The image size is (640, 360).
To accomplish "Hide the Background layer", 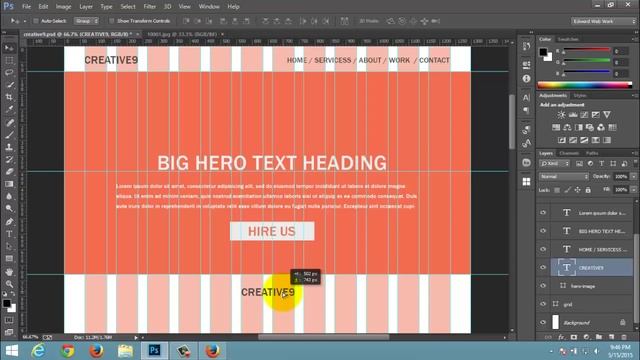I will 543,322.
